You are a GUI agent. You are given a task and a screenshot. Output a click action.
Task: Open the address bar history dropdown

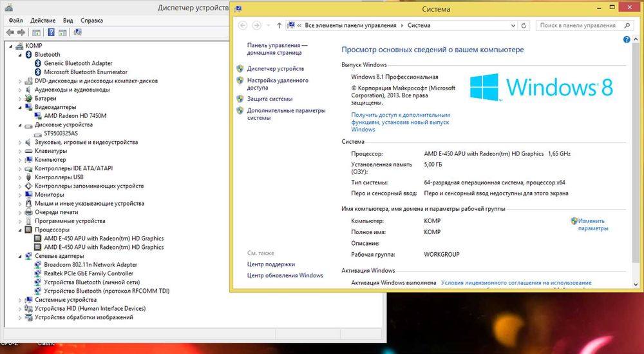tap(513, 26)
